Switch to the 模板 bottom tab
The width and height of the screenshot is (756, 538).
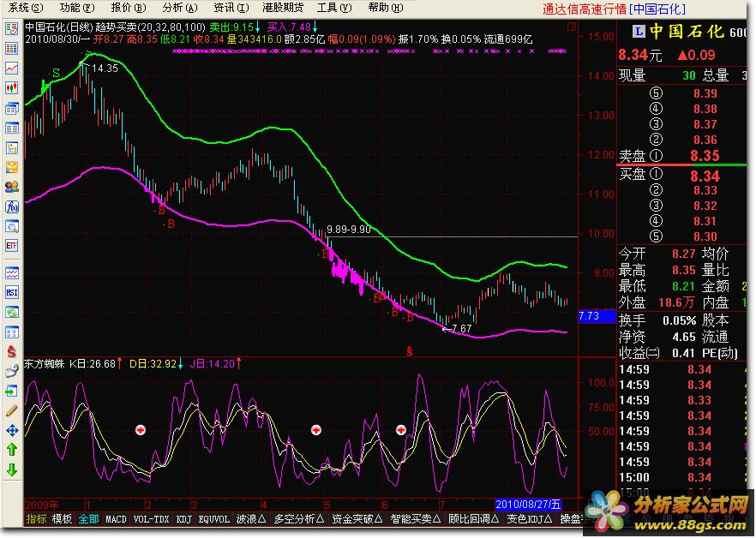[63, 519]
